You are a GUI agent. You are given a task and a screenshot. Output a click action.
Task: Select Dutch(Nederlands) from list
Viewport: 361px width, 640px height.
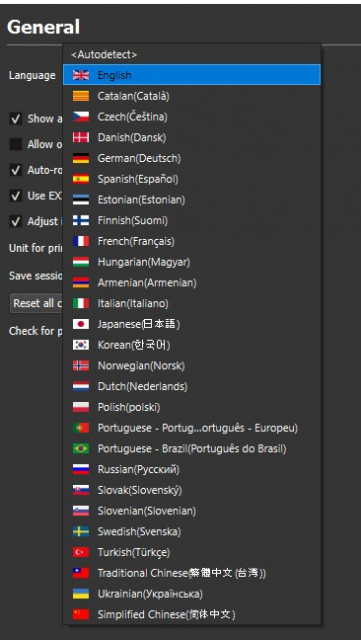(192, 386)
